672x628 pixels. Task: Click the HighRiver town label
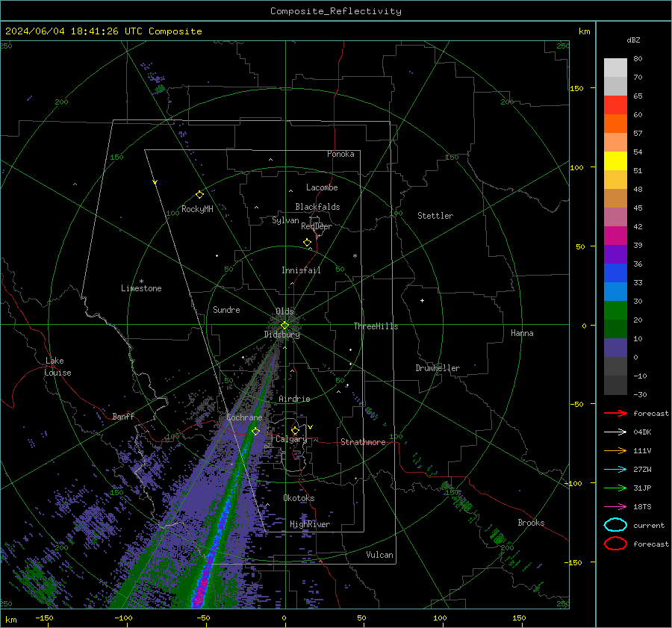point(310,524)
